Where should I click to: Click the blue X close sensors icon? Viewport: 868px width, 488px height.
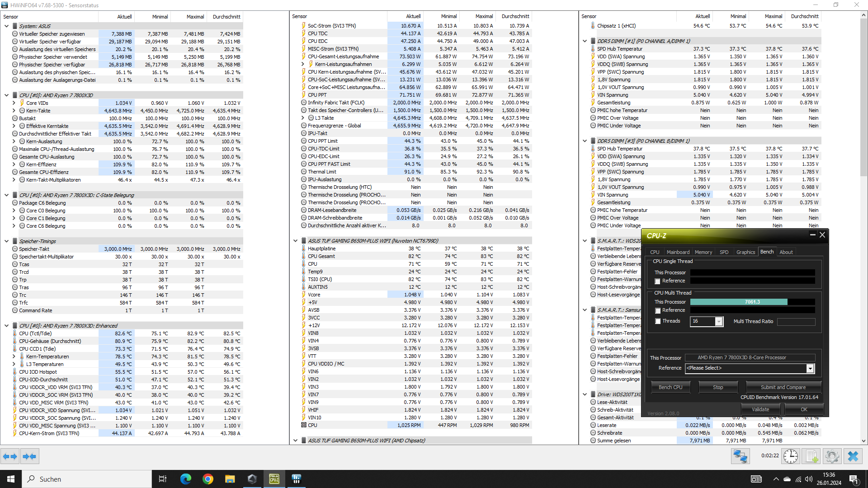pyautogui.click(x=853, y=456)
